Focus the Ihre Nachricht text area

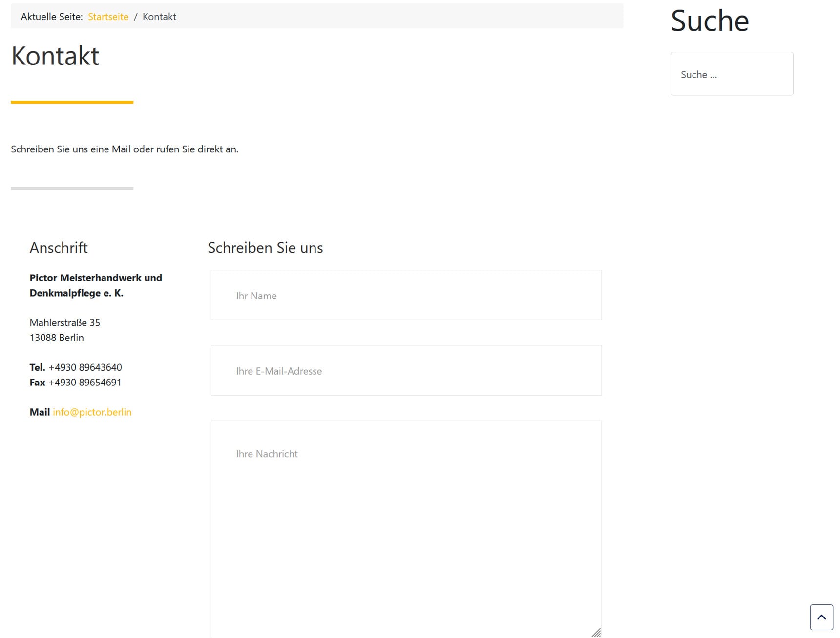[406, 528]
